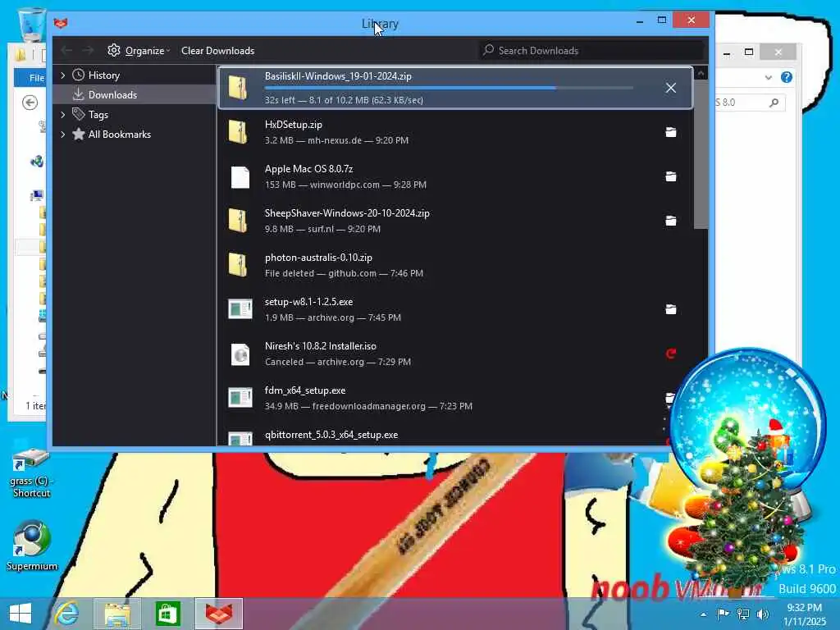Click the Organize gear icon
This screenshot has width=840, height=630.
(x=113, y=50)
